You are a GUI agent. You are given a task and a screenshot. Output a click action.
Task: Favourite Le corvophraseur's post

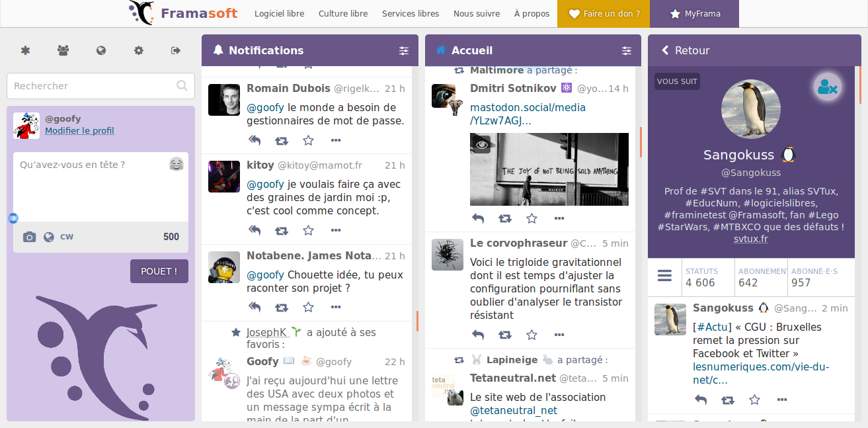point(532,335)
